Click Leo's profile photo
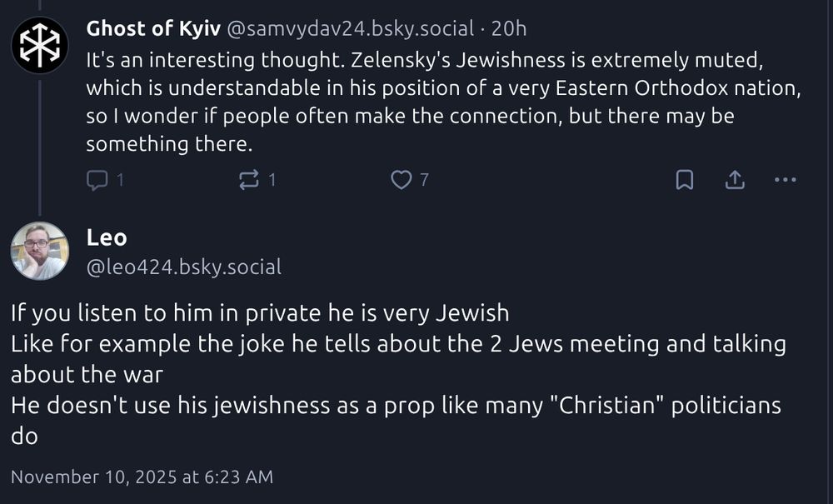The width and height of the screenshot is (833, 504). [40, 250]
